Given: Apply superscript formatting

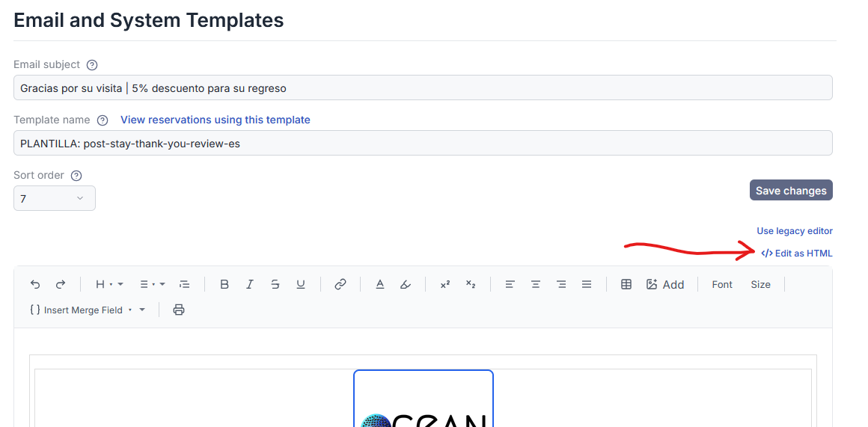Looking at the screenshot, I should pyautogui.click(x=445, y=284).
